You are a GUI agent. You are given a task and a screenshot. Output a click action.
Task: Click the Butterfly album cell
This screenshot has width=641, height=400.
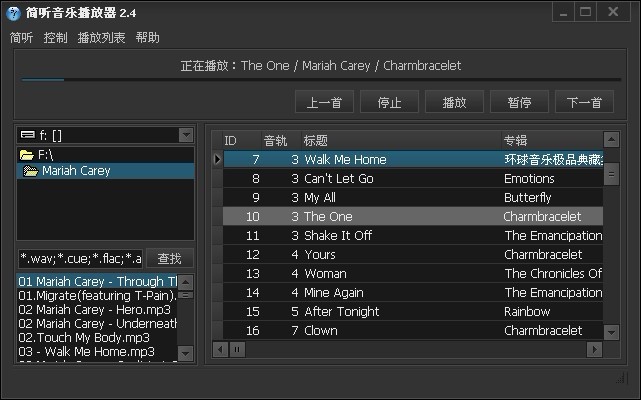click(x=552, y=198)
